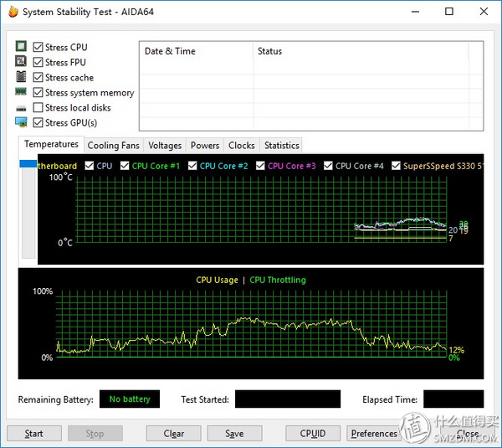Click the disk drive icon beside Stress local disks
Image resolution: width=502 pixels, height=448 pixels.
[x=21, y=108]
